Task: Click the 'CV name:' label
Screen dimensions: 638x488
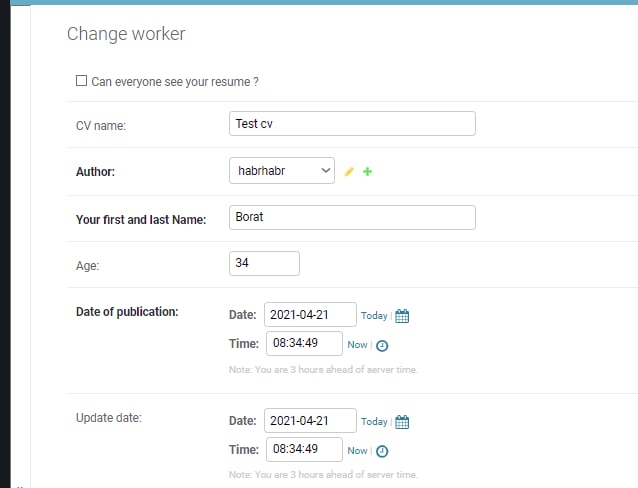Action: [101, 125]
